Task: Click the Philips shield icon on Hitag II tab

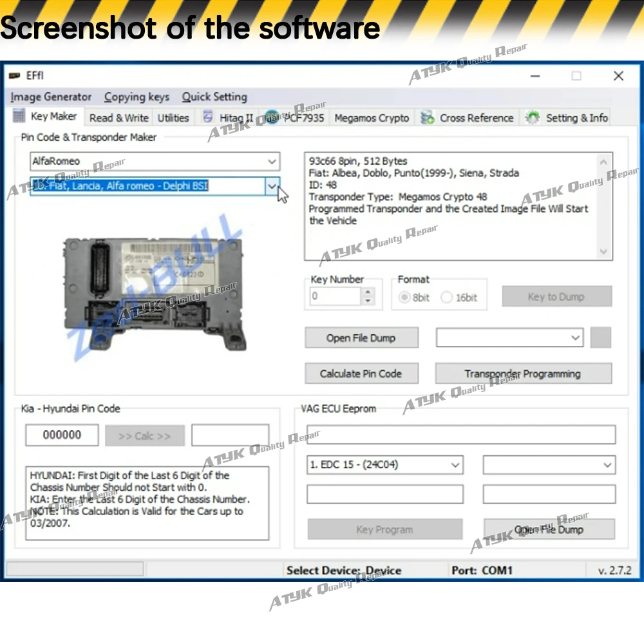Action: 208,117
